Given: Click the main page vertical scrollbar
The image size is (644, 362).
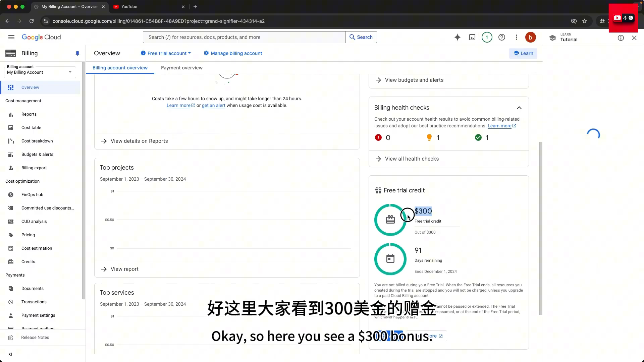Looking at the screenshot, I should click(540, 228).
